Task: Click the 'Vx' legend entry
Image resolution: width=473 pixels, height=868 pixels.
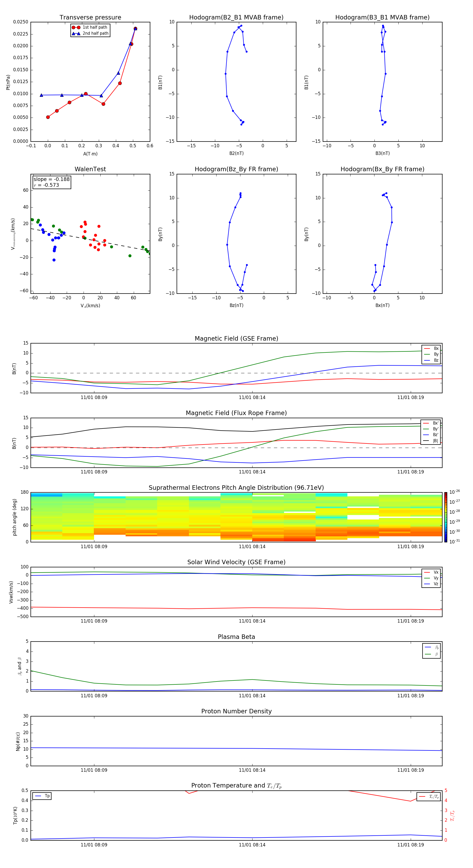Action: point(431,572)
